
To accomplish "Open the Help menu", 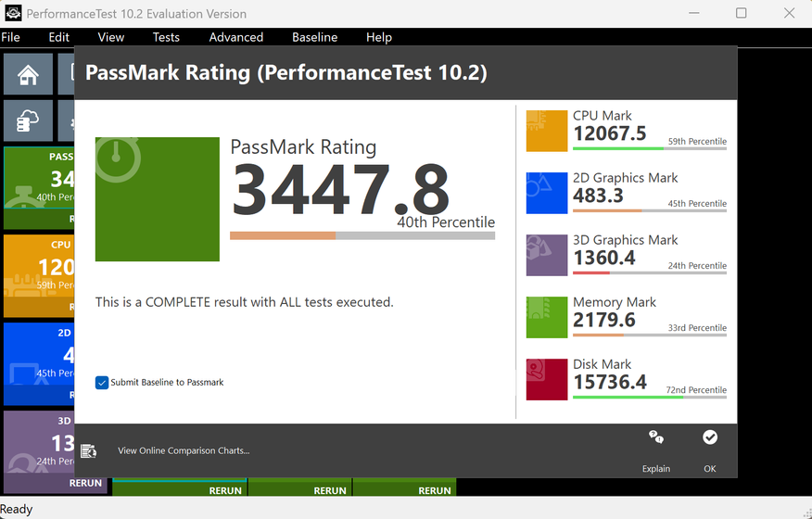I will point(379,37).
